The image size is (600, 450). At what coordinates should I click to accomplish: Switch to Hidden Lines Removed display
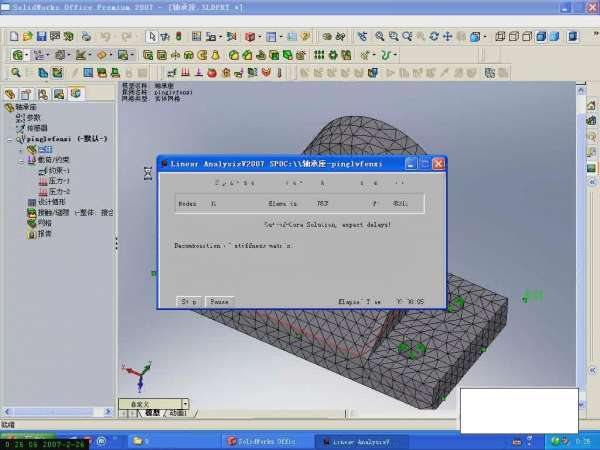click(x=527, y=36)
